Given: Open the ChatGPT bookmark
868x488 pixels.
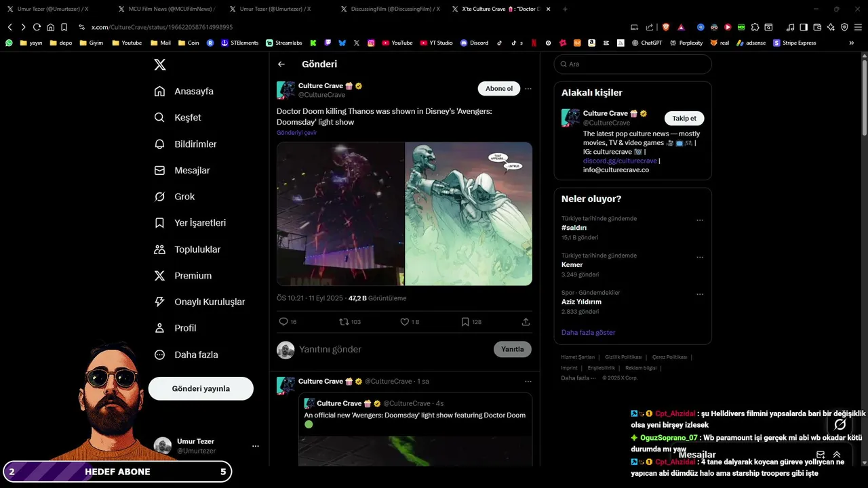Looking at the screenshot, I should 646,43.
